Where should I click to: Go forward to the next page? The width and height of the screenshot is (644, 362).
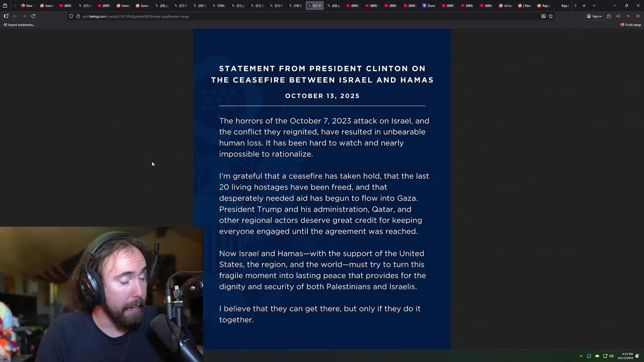[x=24, y=16]
